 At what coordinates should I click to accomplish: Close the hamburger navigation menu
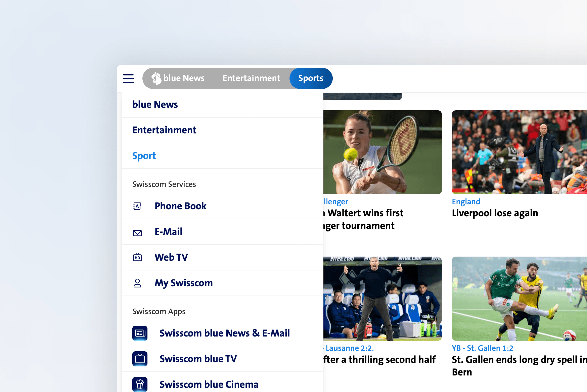pos(128,79)
